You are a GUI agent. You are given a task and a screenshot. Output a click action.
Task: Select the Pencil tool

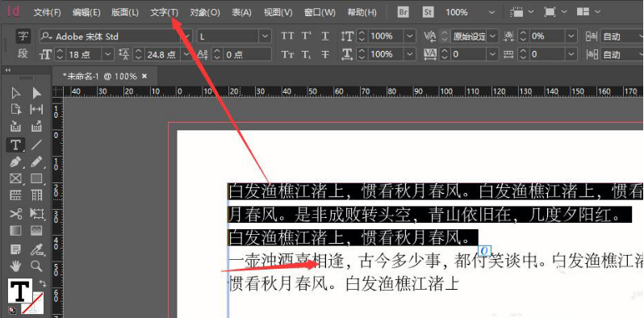[x=36, y=162]
